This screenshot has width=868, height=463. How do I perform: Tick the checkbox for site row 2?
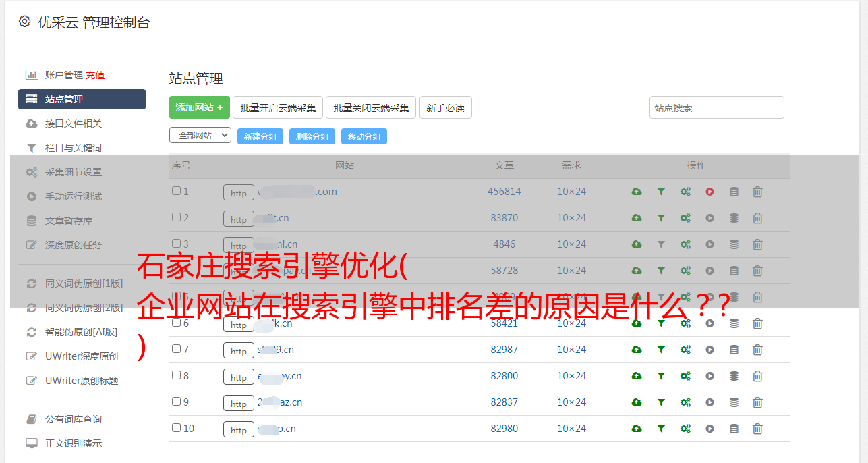coord(176,217)
